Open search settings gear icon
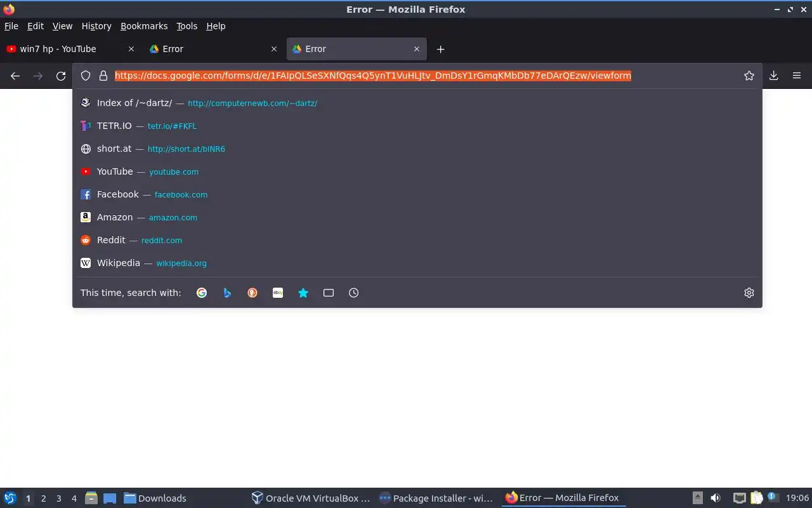This screenshot has width=812, height=508. 749,293
